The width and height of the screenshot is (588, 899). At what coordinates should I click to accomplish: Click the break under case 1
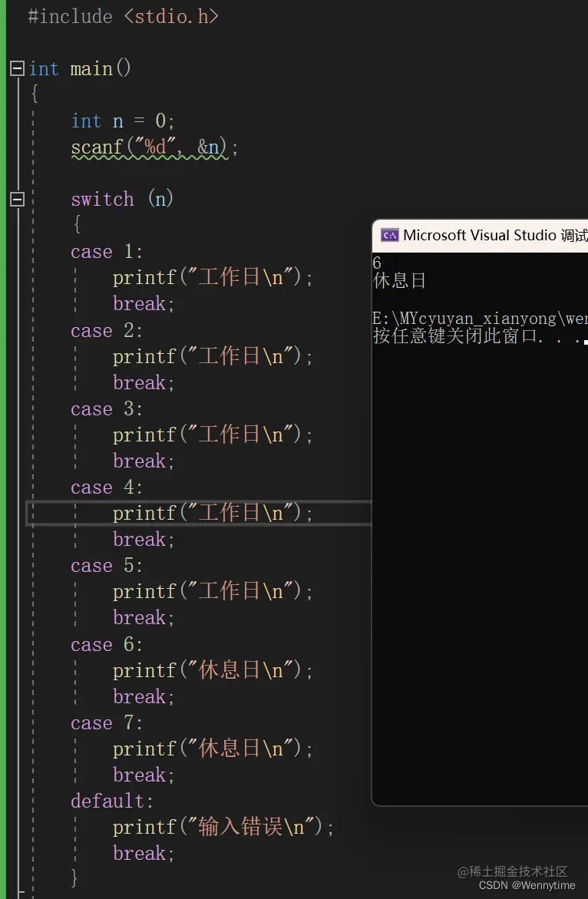(144, 303)
